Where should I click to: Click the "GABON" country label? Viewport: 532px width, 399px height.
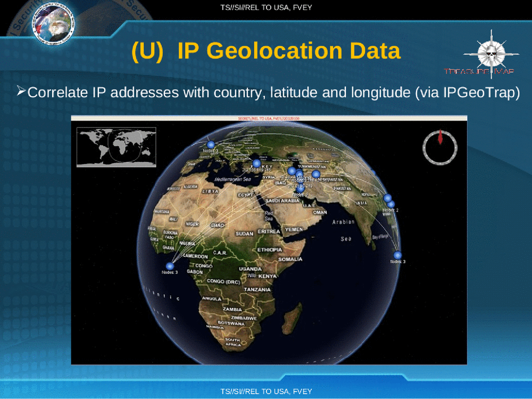(x=195, y=272)
